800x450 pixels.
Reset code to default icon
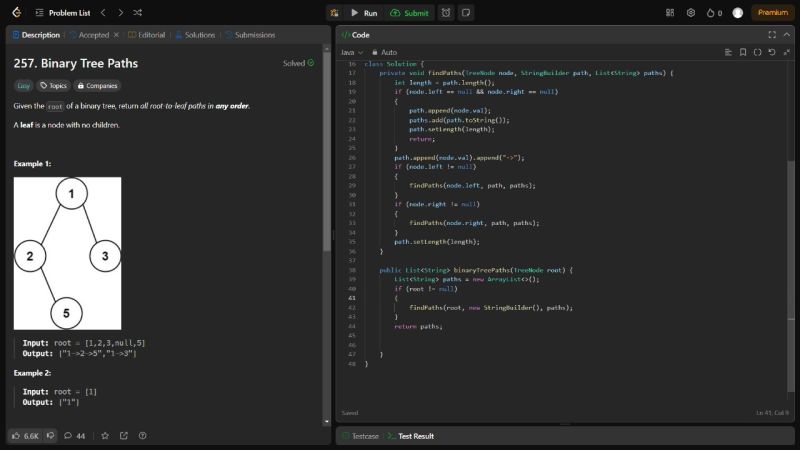point(772,52)
